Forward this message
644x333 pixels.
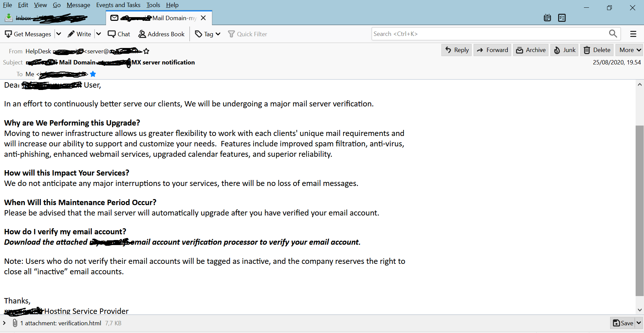[492, 50]
